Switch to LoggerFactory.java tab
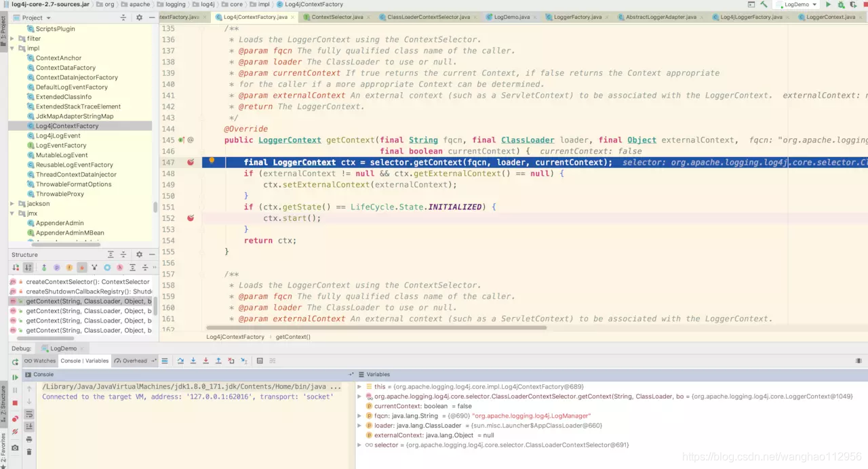The width and height of the screenshot is (868, 469). (x=576, y=17)
